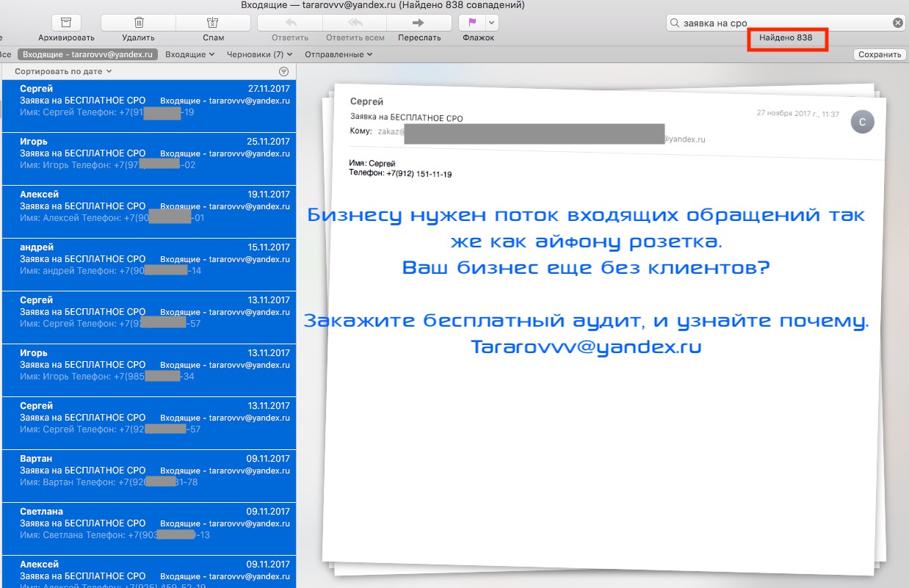Click sender name Сергей in message header
This screenshot has height=588, width=909.
tap(366, 101)
